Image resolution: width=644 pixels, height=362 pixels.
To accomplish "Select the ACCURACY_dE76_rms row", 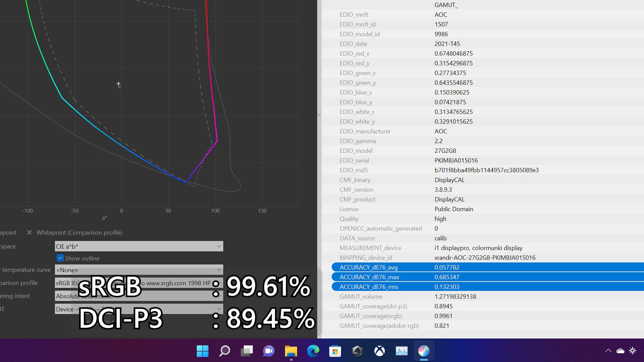I will 488,287.
